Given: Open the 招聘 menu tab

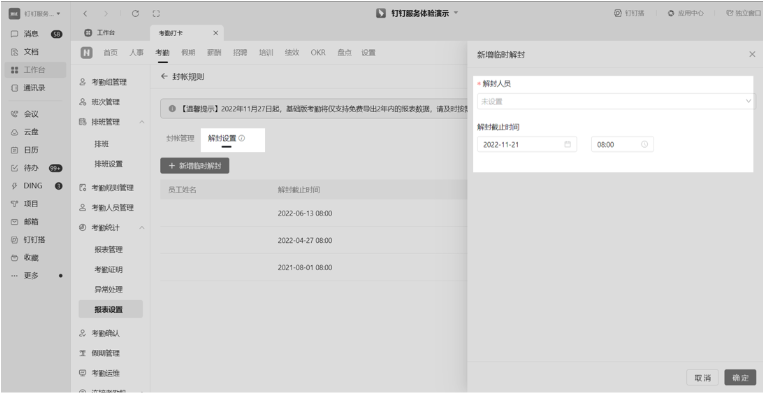Looking at the screenshot, I should click(240, 53).
